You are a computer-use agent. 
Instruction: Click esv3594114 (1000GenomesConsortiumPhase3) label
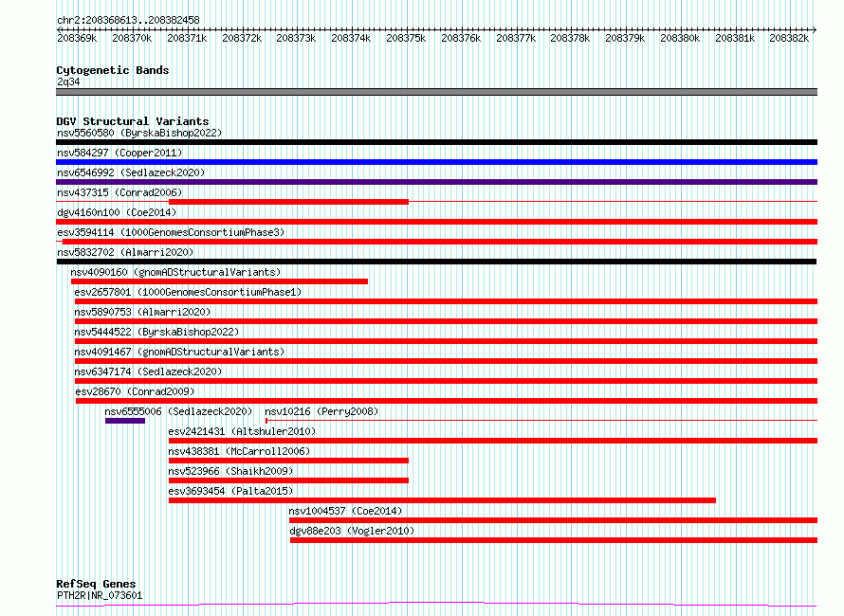171,232
